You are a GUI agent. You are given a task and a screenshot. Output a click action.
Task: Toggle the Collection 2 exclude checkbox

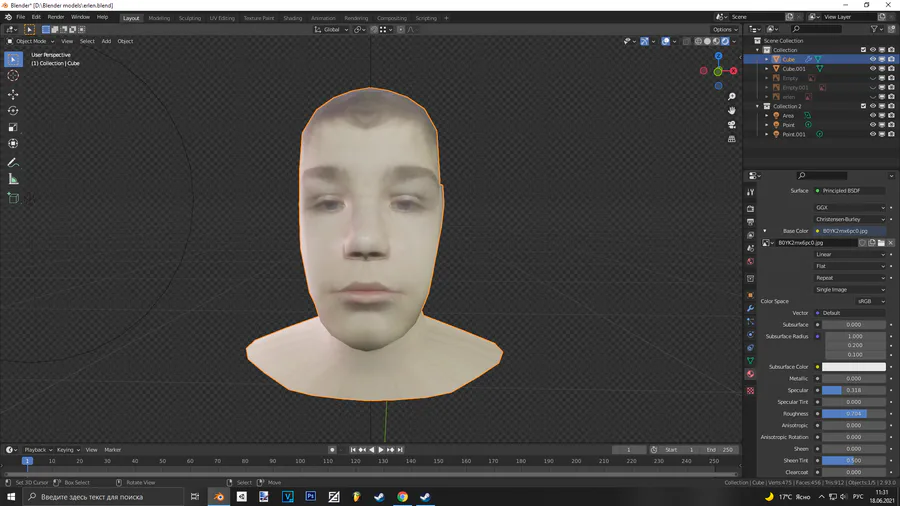click(863, 106)
